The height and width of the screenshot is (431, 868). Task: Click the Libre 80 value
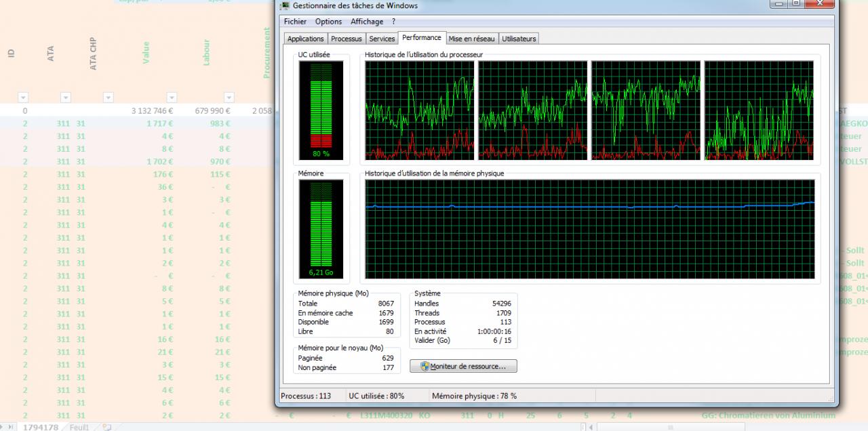pos(390,331)
